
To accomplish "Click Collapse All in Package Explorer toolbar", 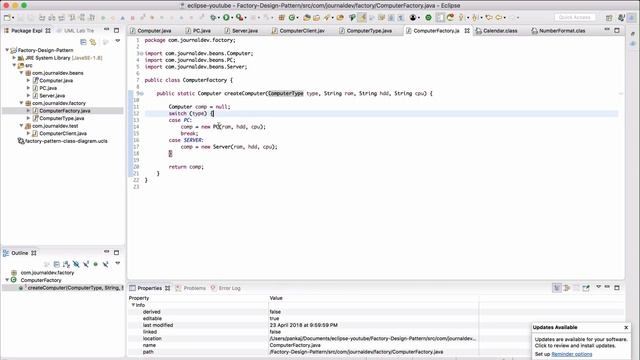I will [83, 42].
